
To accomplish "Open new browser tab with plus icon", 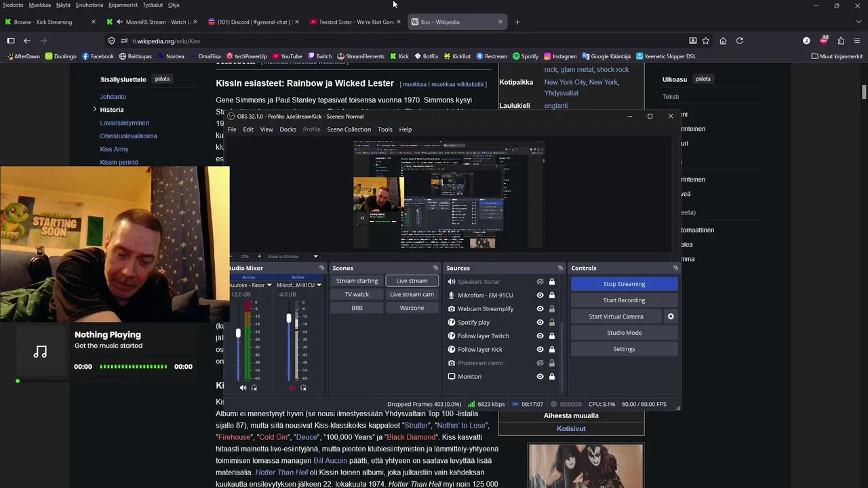I will (x=517, y=22).
